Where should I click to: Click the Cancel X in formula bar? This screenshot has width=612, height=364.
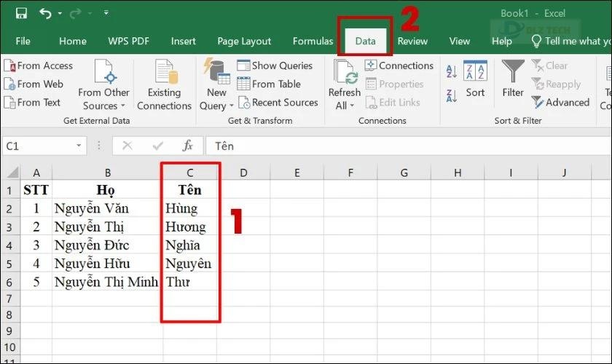[127, 146]
